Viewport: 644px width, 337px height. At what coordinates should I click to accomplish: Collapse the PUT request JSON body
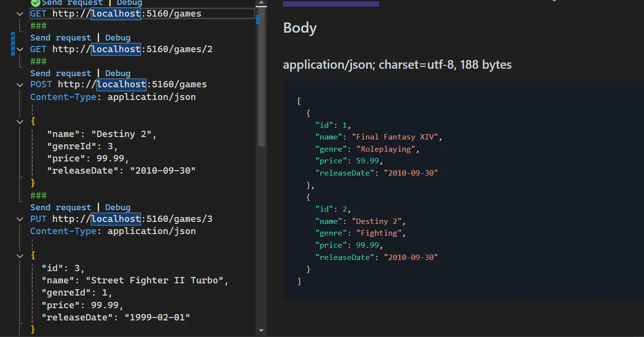(20, 256)
